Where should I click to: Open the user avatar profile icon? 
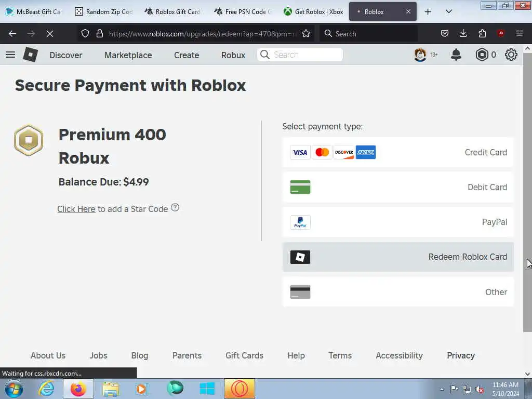(x=420, y=55)
